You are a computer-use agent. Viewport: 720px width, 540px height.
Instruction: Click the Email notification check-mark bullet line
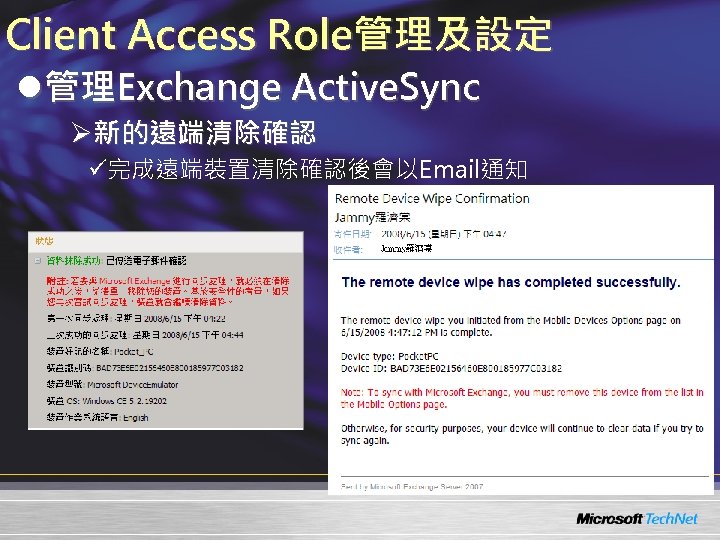[x=309, y=169]
